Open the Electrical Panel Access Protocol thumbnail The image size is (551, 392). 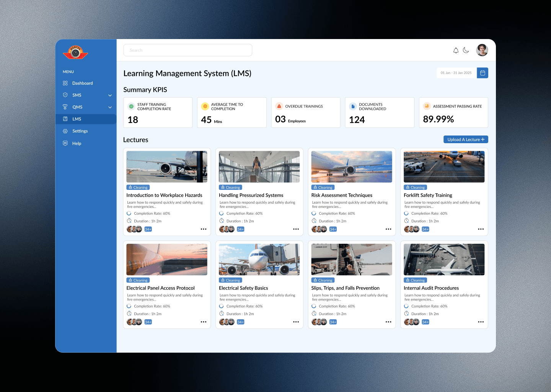(x=167, y=260)
